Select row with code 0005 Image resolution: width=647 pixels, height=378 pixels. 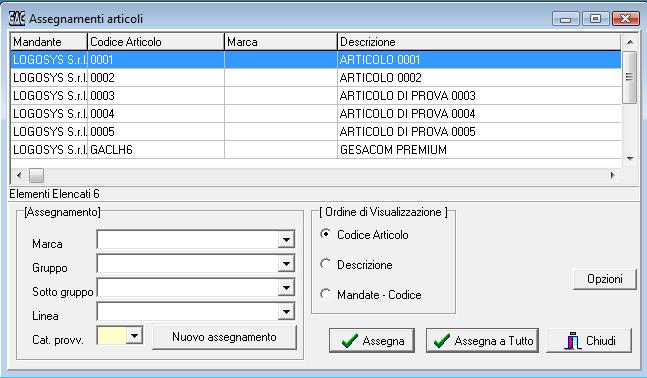316,132
